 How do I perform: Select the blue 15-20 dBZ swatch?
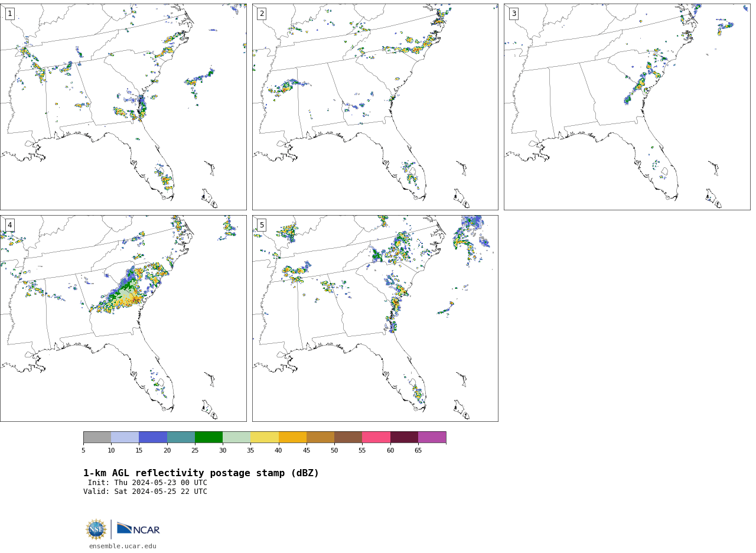tap(153, 437)
